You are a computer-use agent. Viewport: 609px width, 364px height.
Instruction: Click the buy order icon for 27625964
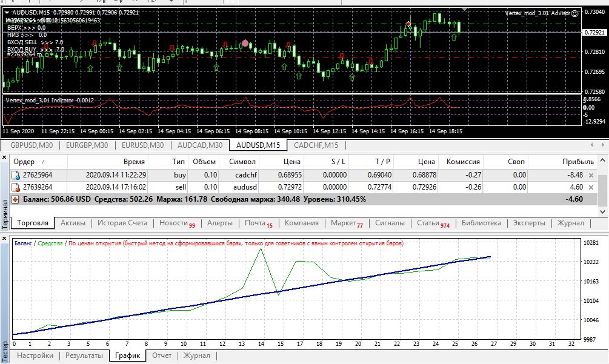tap(16, 174)
